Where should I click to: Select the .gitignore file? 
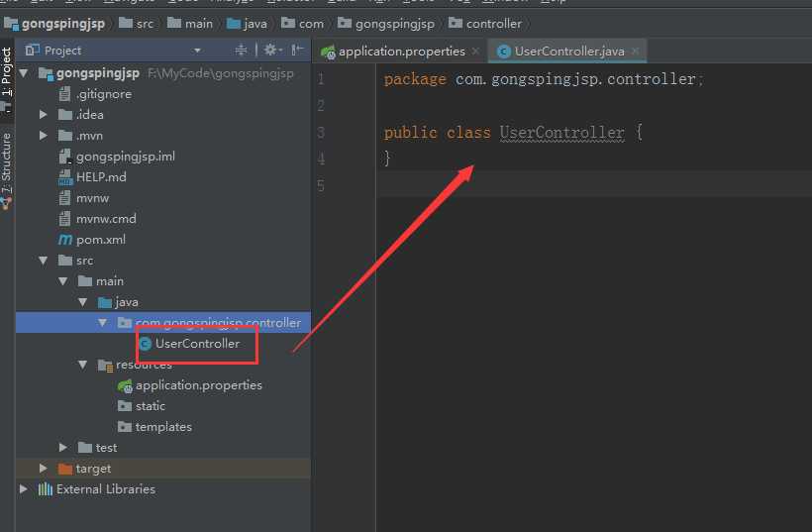coord(104,94)
